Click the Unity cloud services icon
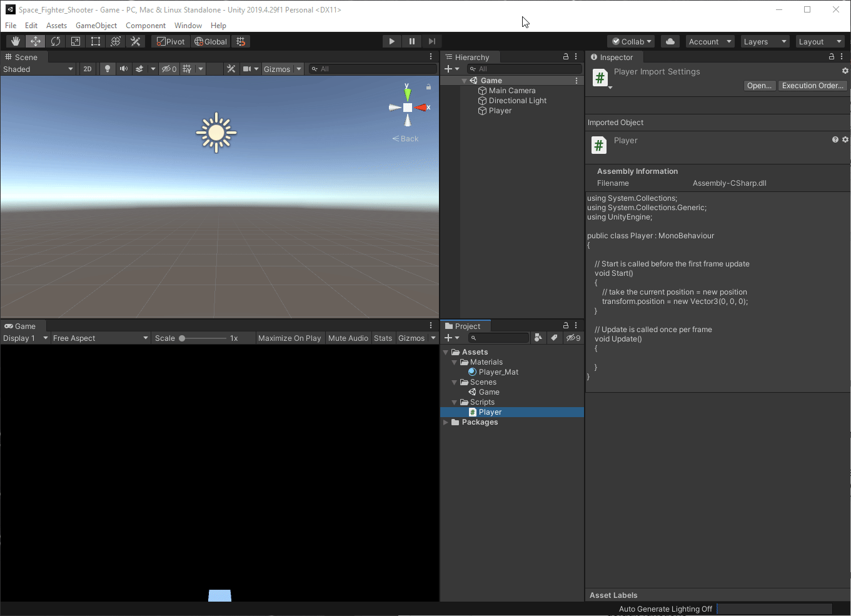 pyautogui.click(x=669, y=41)
